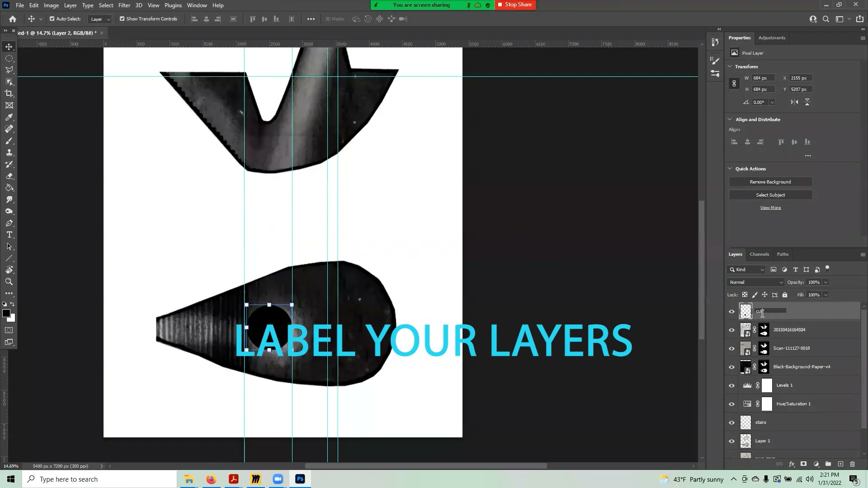Select the Crop tool
The image size is (868, 488).
coord(9,94)
